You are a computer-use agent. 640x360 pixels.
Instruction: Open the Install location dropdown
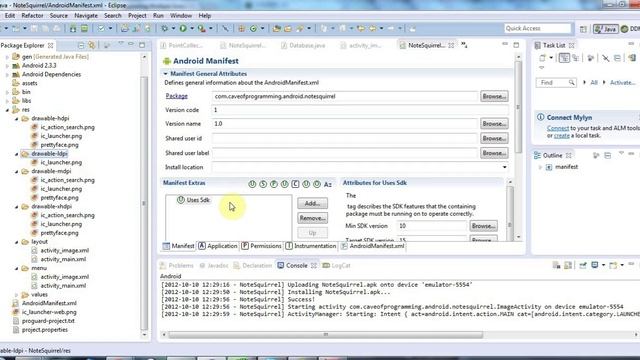pos(504,167)
